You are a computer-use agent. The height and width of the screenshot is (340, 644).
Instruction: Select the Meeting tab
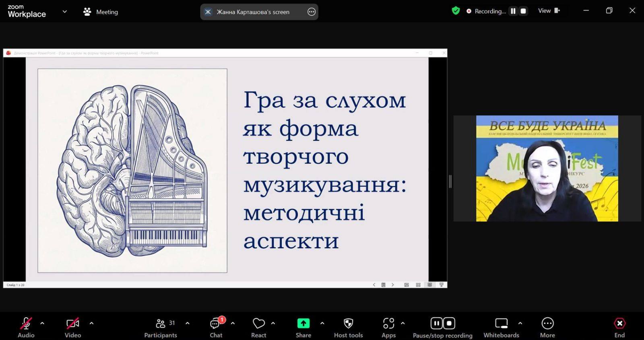101,12
